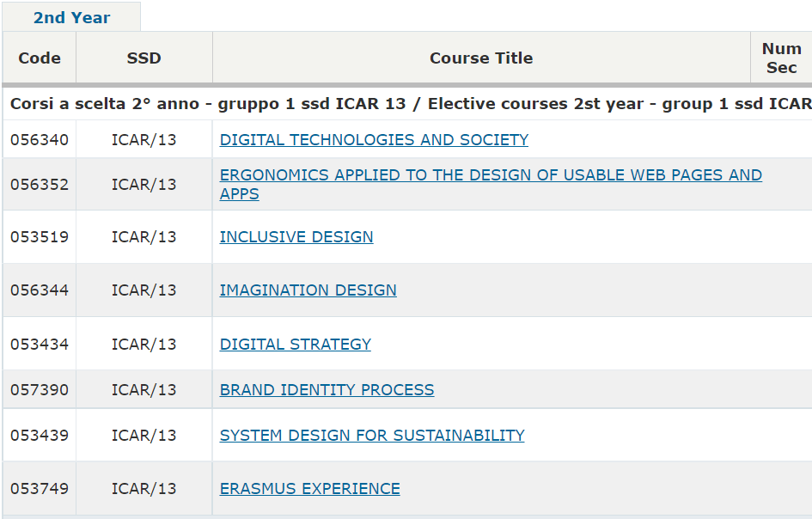Open the 2nd Year tab
Image resolution: width=812 pixels, height=519 pixels.
(x=71, y=17)
